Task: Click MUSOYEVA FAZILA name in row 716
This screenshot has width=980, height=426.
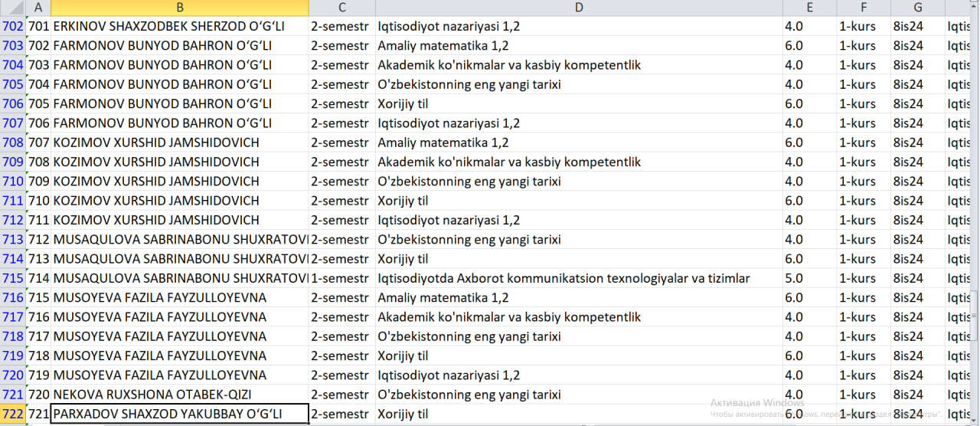Action: coord(180,297)
